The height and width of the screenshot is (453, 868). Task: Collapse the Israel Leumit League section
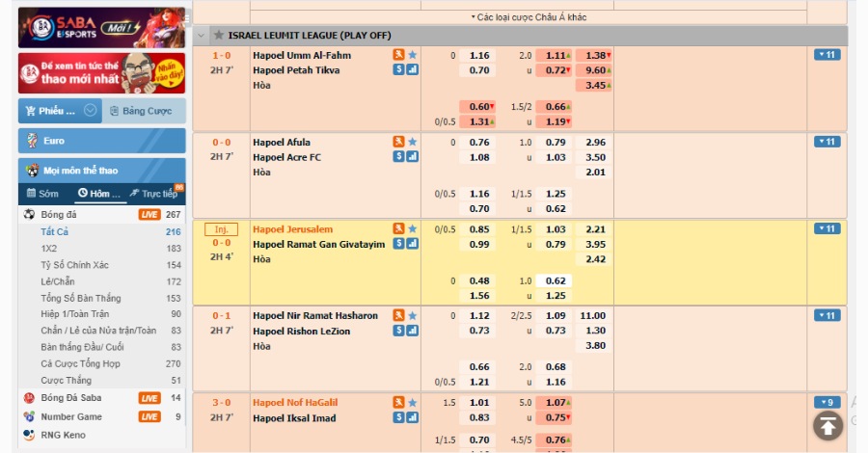[202, 36]
